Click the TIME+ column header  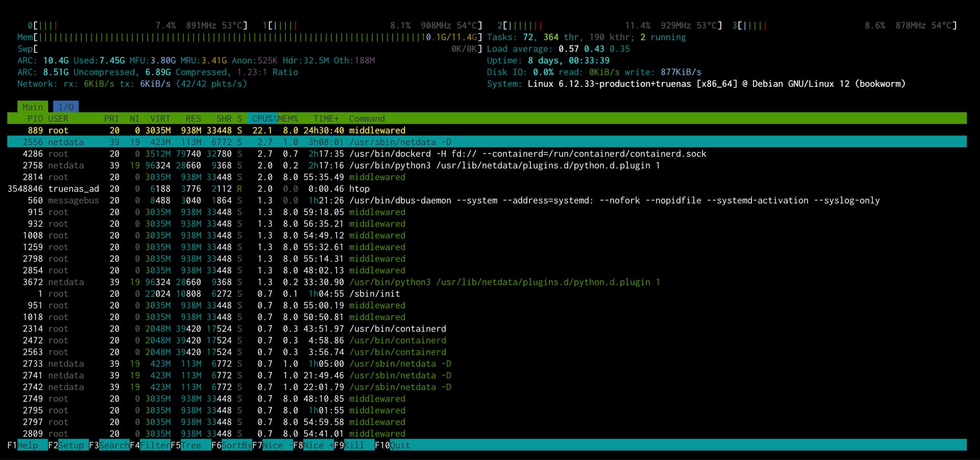pos(326,118)
